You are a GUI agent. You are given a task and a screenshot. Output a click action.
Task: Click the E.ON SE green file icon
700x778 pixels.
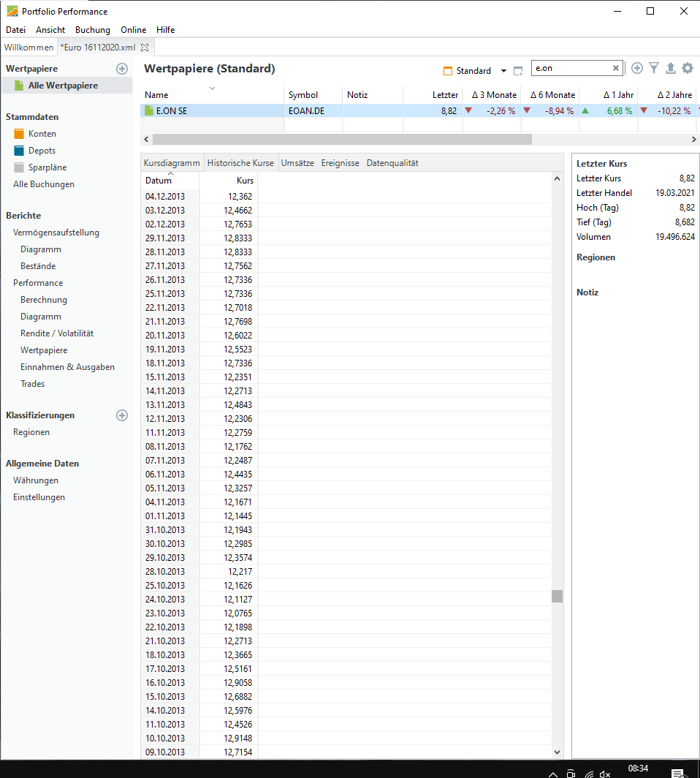(x=149, y=110)
